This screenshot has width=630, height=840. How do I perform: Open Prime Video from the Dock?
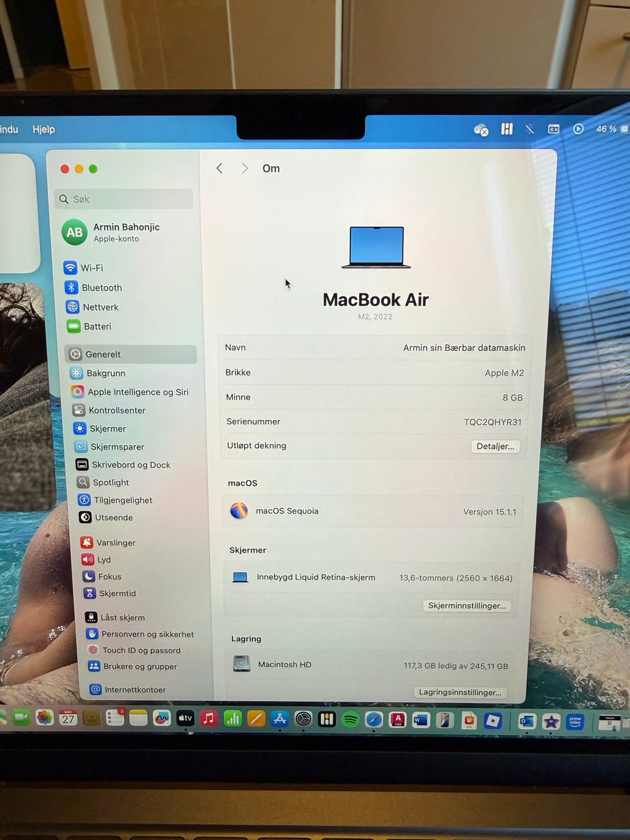pos(575,723)
